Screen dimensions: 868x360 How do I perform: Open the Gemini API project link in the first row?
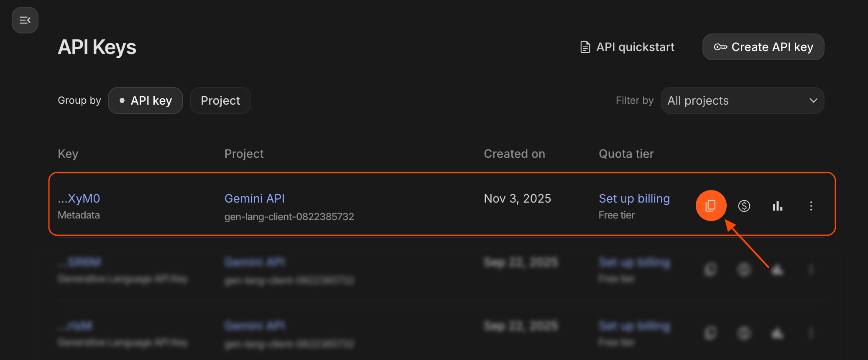point(254,198)
